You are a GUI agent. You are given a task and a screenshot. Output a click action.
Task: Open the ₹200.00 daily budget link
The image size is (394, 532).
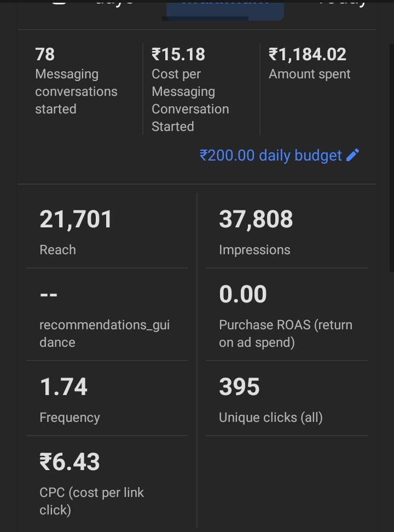pos(271,156)
